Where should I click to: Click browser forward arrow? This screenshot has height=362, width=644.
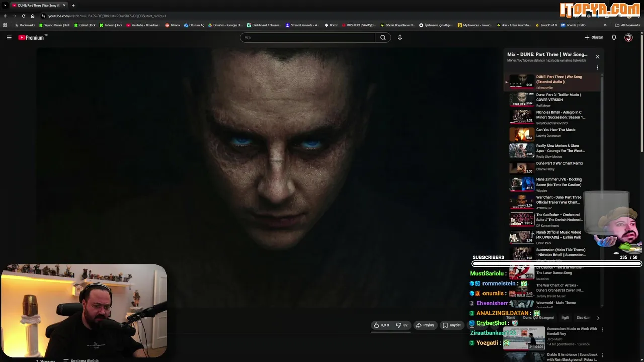coord(14,16)
